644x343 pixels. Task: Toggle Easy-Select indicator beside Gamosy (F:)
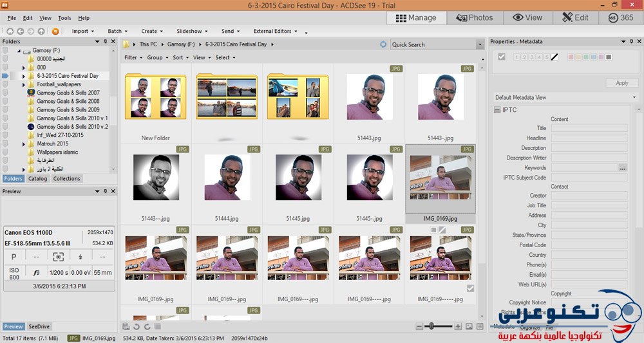(5, 50)
